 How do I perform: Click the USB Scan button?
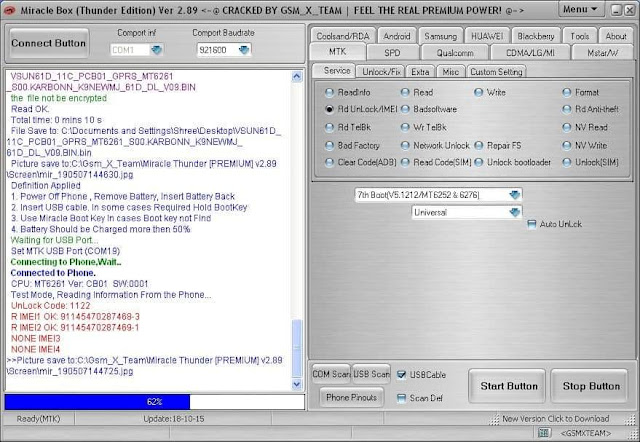371,374
